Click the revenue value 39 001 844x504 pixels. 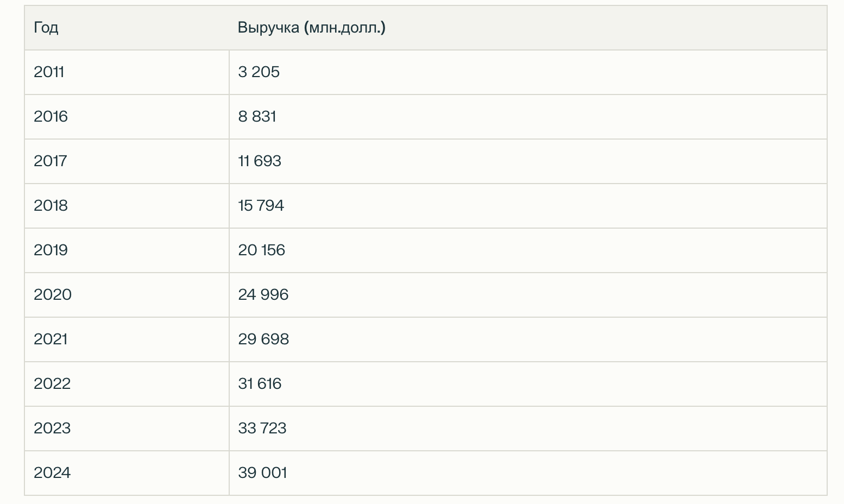[262, 473]
